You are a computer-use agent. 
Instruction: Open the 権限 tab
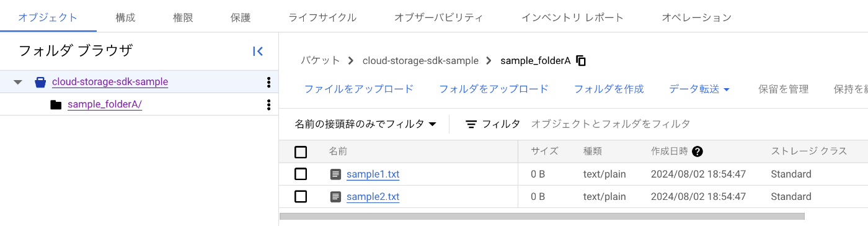click(182, 17)
